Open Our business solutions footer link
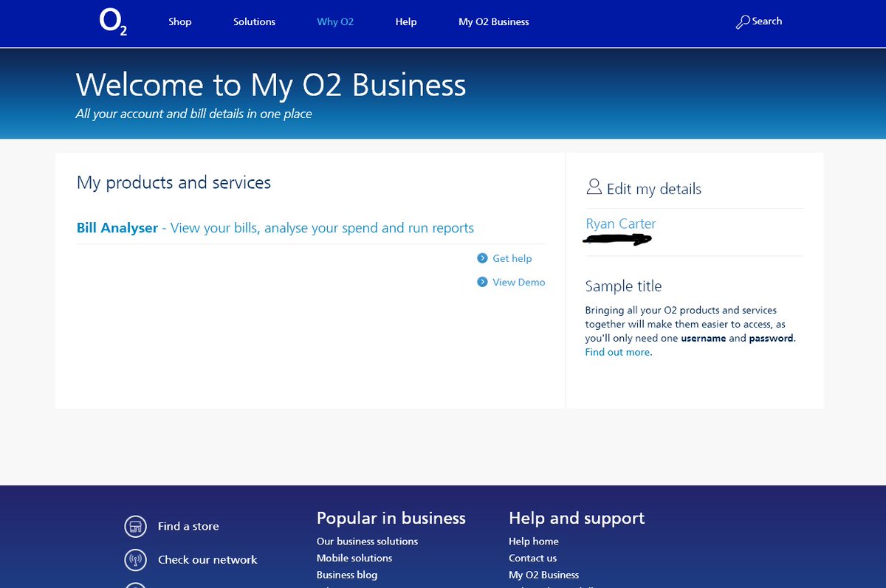Screen dimensions: 886x588 point(367,542)
